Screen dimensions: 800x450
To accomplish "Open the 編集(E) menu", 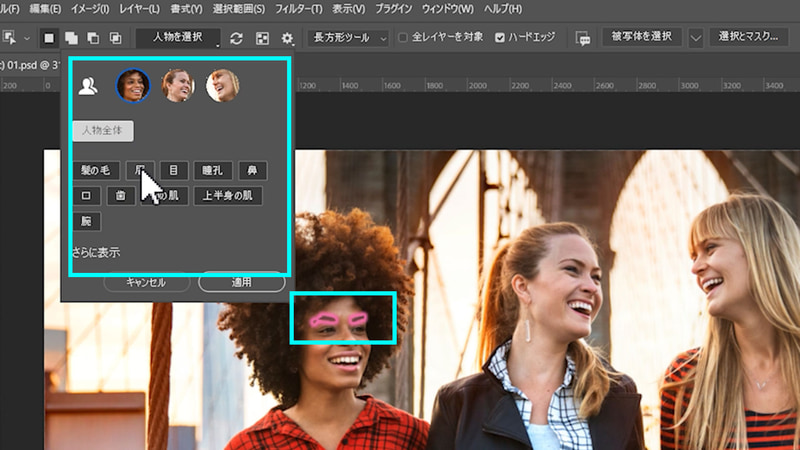I will pyautogui.click(x=45, y=9).
